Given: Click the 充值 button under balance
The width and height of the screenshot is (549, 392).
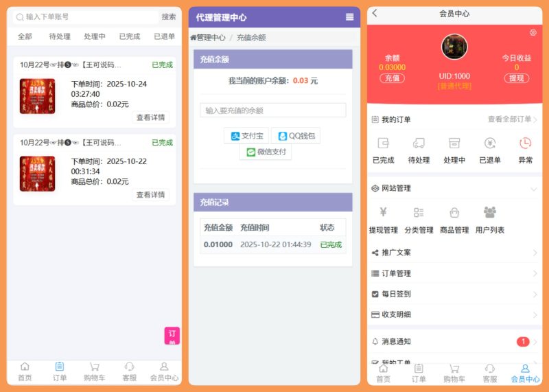Looking at the screenshot, I should pos(392,78).
